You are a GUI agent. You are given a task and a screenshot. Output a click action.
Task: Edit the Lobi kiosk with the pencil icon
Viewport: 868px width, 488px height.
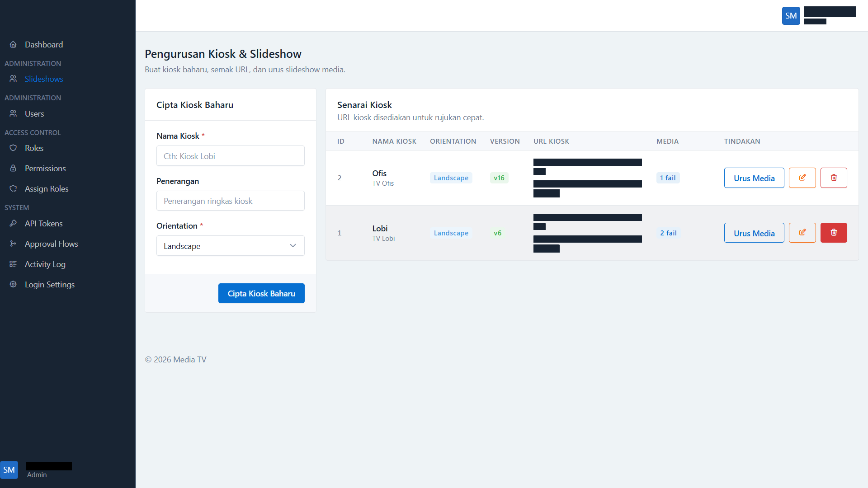pyautogui.click(x=802, y=233)
